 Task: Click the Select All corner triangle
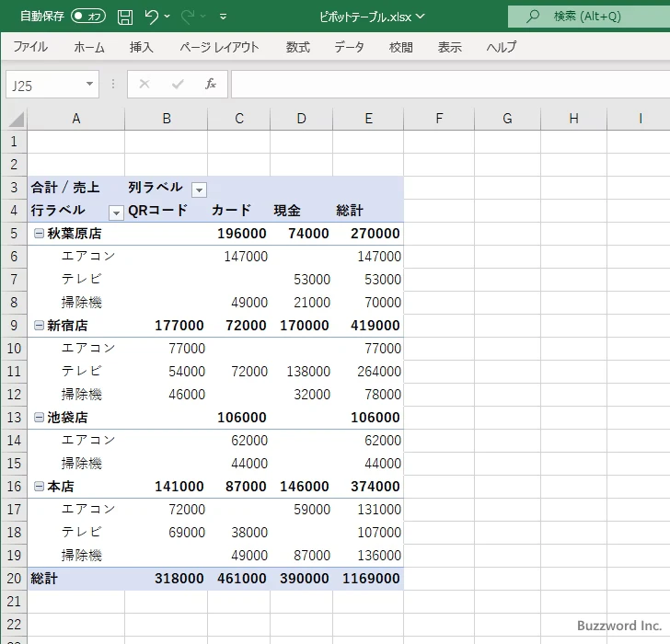[16, 120]
